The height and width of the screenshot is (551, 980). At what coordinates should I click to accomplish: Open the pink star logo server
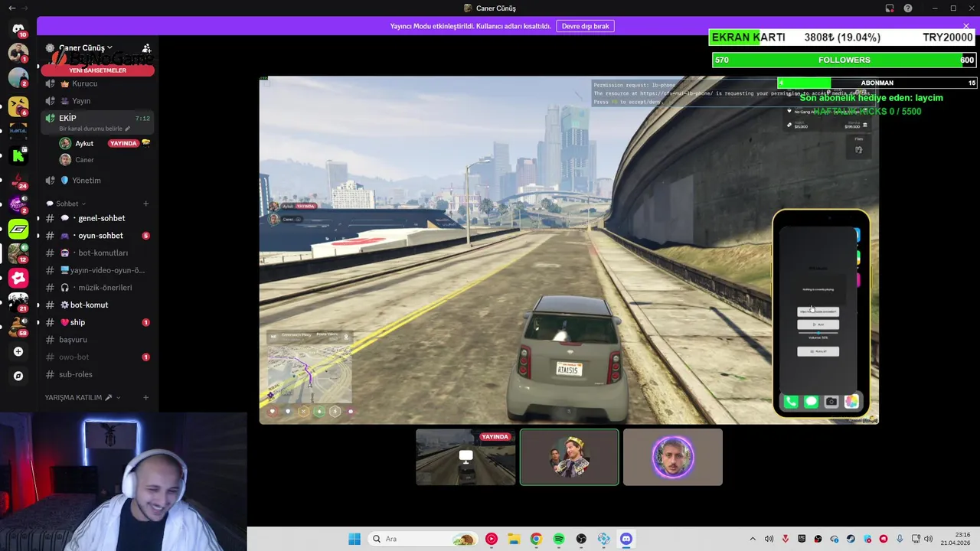coord(18,278)
